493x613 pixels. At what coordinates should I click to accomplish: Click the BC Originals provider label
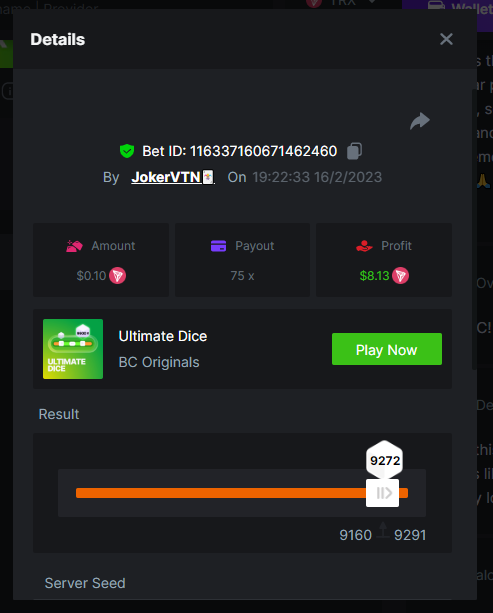click(x=159, y=362)
